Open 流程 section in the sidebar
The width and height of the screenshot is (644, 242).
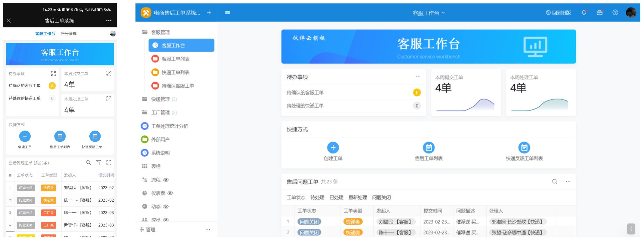tap(151, 180)
